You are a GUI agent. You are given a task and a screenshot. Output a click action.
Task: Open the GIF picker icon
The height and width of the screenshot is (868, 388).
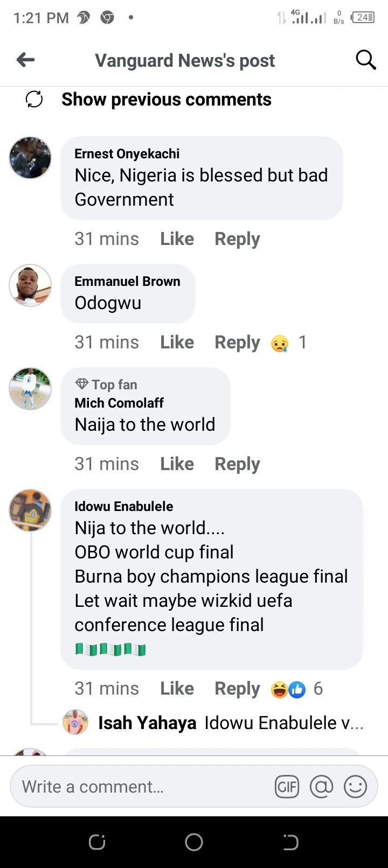(x=287, y=787)
